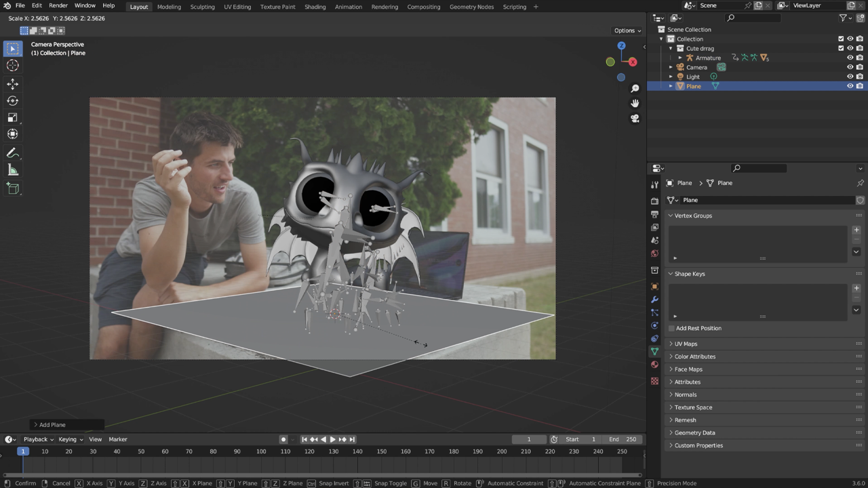This screenshot has width=868, height=488.
Task: Pin the properties editor context
Action: [861, 183]
